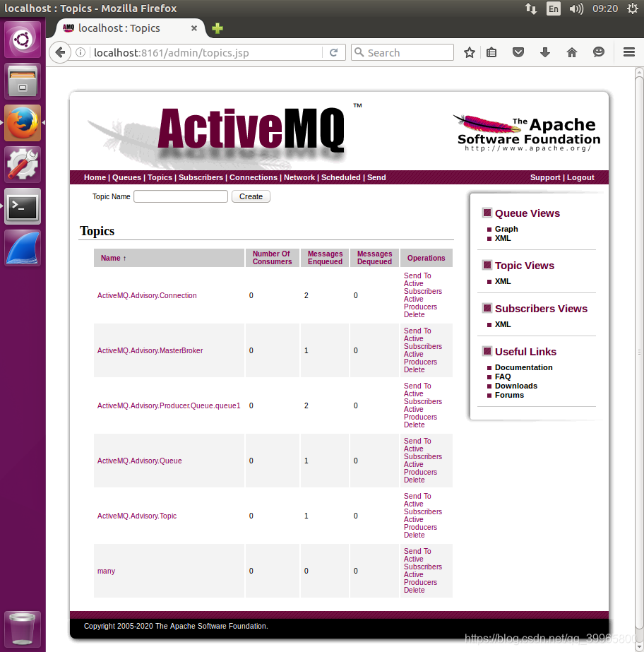Sort by Number Of Consumers header

click(x=273, y=258)
